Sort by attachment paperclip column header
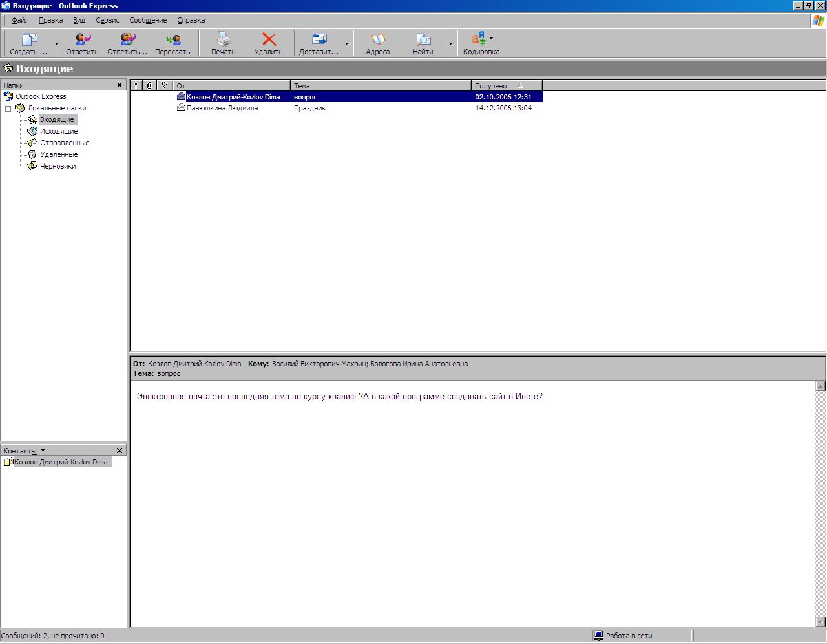The image size is (827, 644). pos(149,85)
